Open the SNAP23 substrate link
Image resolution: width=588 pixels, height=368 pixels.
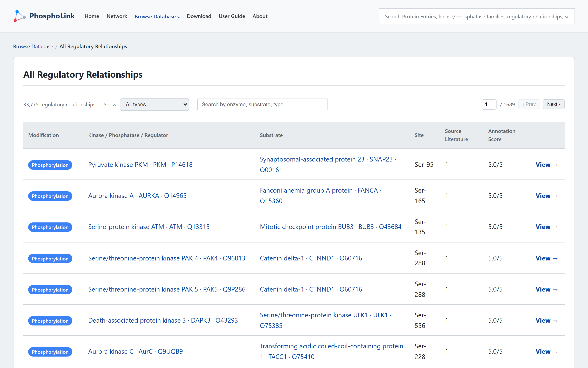(328, 165)
